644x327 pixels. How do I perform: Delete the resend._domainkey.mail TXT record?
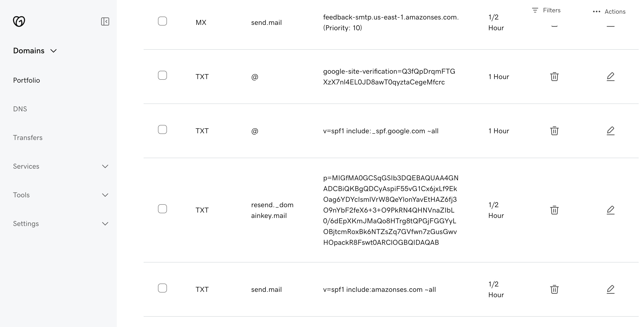coord(554,210)
